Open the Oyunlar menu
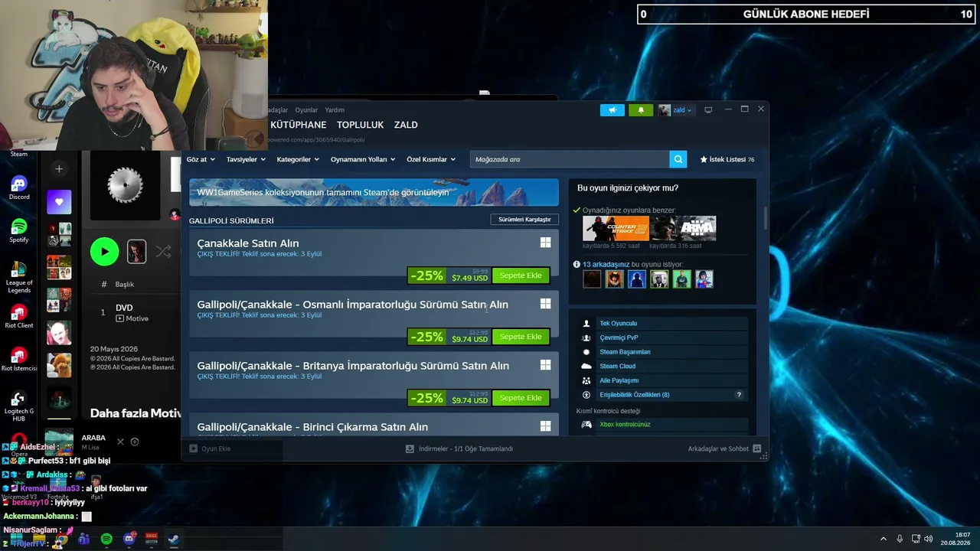The image size is (980, 551). tap(306, 110)
